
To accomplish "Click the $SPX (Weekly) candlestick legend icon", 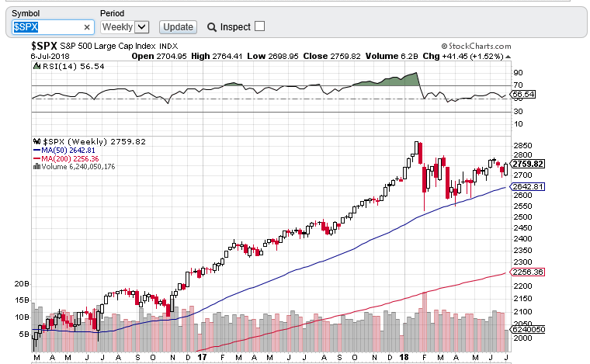I will tap(37, 141).
